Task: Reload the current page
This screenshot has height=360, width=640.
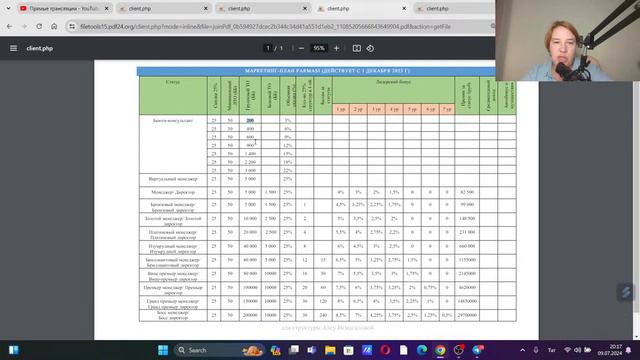Action: click(39, 26)
